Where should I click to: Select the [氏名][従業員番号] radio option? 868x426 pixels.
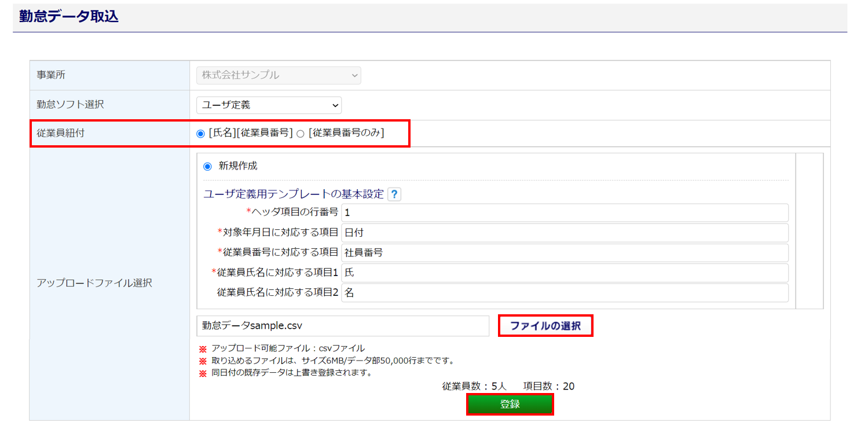pos(201,134)
